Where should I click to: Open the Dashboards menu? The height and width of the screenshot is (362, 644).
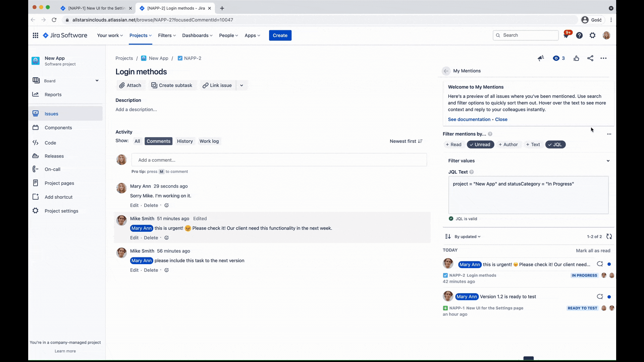[197, 35]
